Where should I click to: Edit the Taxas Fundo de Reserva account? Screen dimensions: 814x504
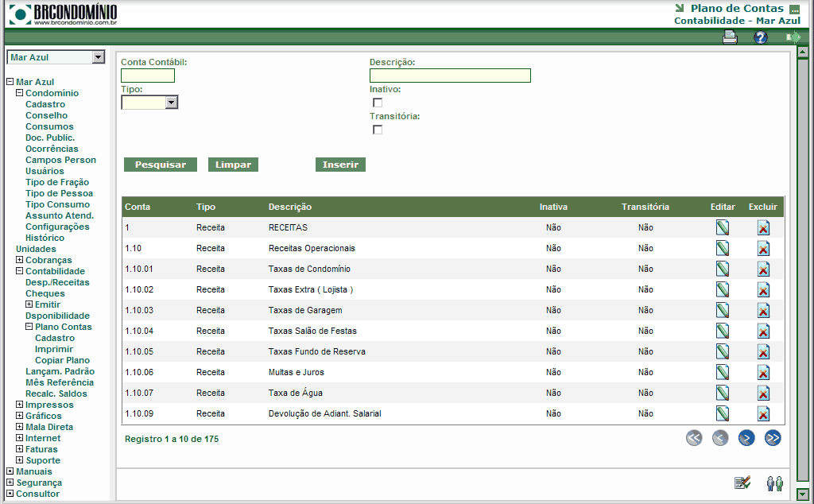723,351
